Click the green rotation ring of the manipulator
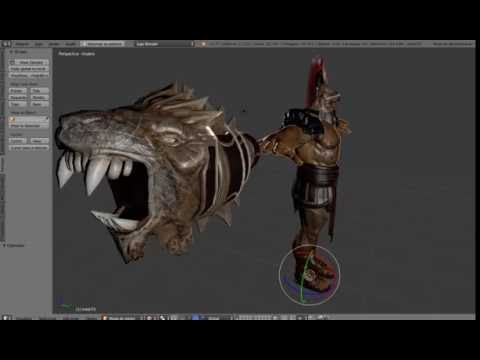 pyautogui.click(x=303, y=283)
